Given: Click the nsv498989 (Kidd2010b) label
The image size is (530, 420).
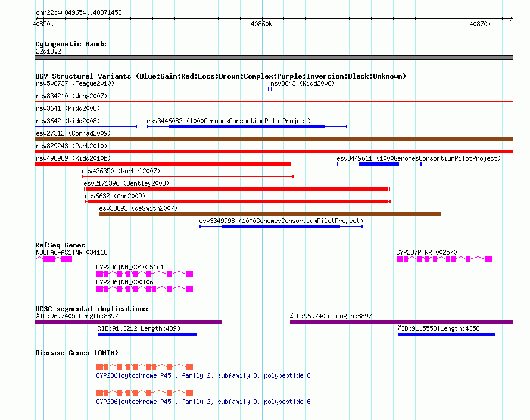Looking at the screenshot, I should [73, 158].
